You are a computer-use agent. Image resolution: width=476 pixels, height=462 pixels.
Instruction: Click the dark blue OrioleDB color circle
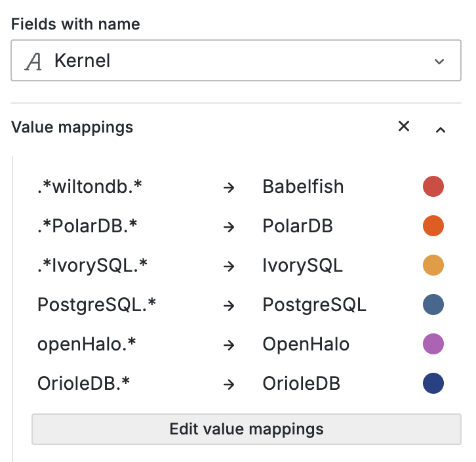[x=433, y=383]
